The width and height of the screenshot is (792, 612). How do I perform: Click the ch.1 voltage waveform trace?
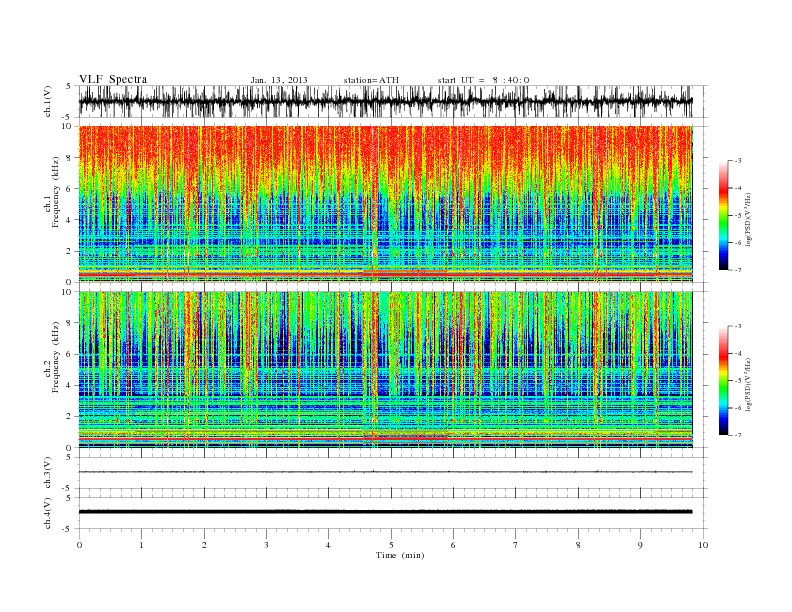[x=385, y=101]
